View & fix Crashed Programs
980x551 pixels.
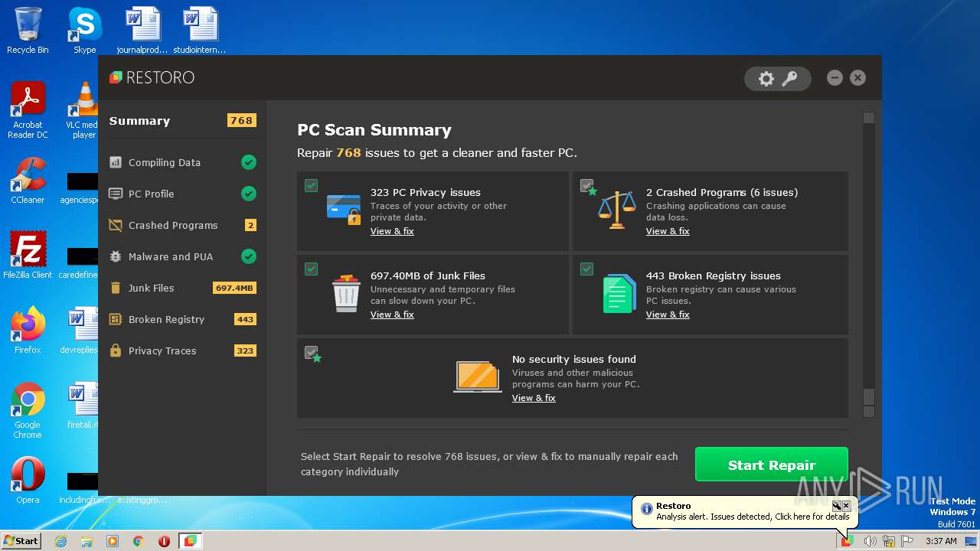pyautogui.click(x=668, y=231)
